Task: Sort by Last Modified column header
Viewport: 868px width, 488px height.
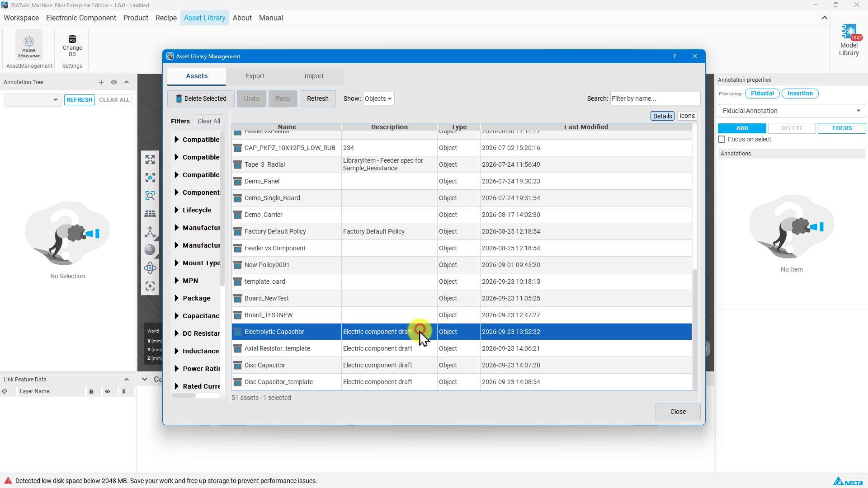Action: pos(586,127)
